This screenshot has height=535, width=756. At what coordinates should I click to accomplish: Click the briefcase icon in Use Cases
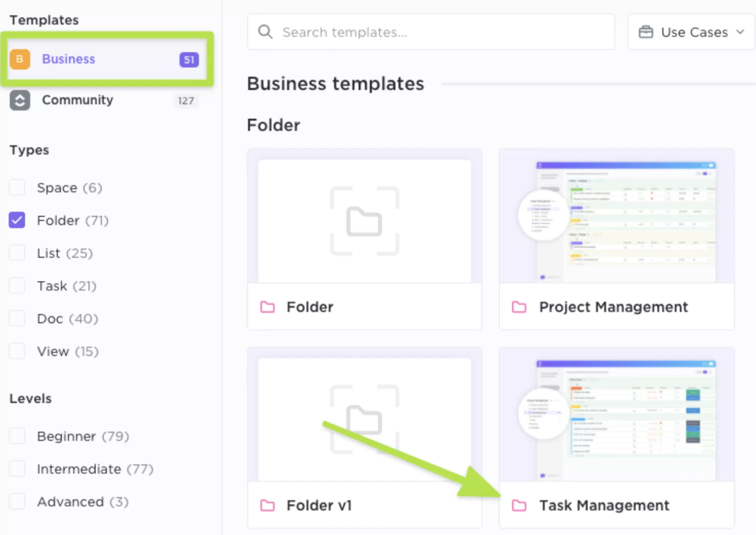(x=646, y=32)
